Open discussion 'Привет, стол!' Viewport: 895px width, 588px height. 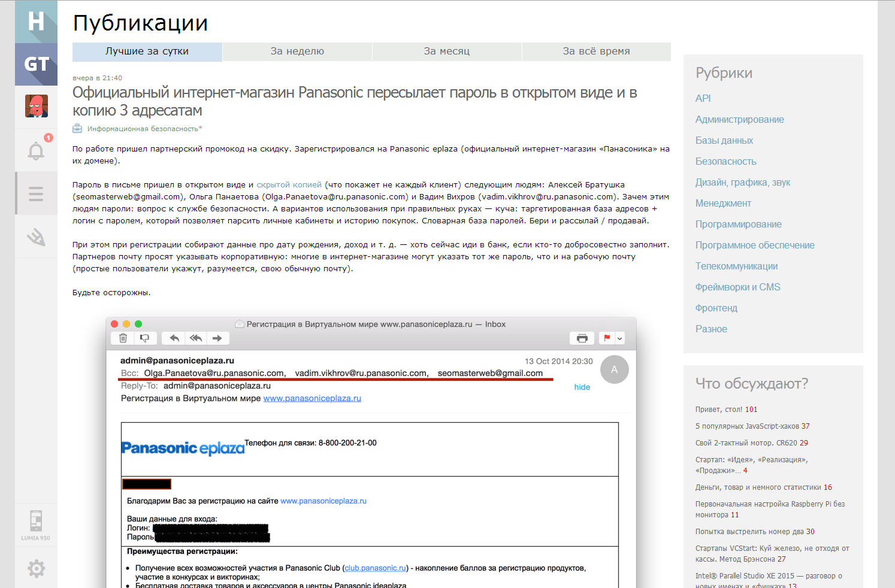point(719,410)
